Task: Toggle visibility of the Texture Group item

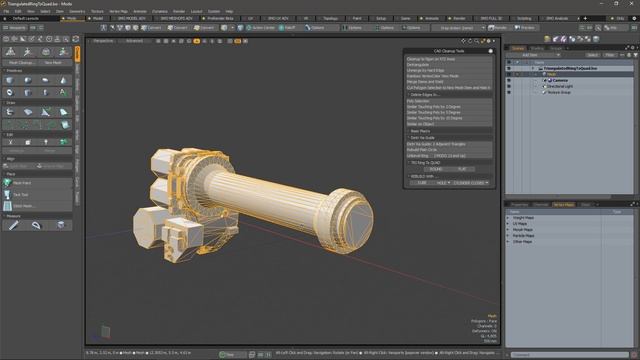Action: pos(509,92)
